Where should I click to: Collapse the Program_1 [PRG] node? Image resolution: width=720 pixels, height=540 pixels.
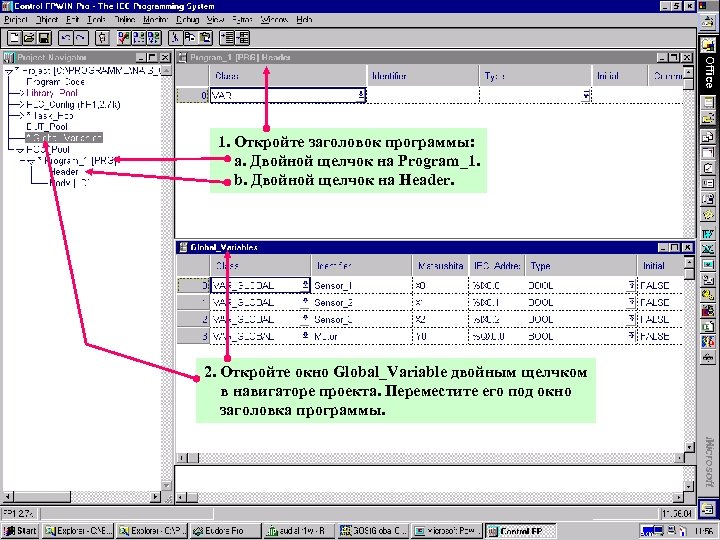click(x=31, y=161)
